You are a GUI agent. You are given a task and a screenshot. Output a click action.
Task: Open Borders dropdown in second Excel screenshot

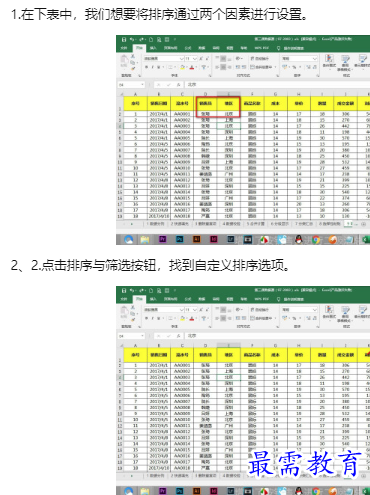[176, 318]
